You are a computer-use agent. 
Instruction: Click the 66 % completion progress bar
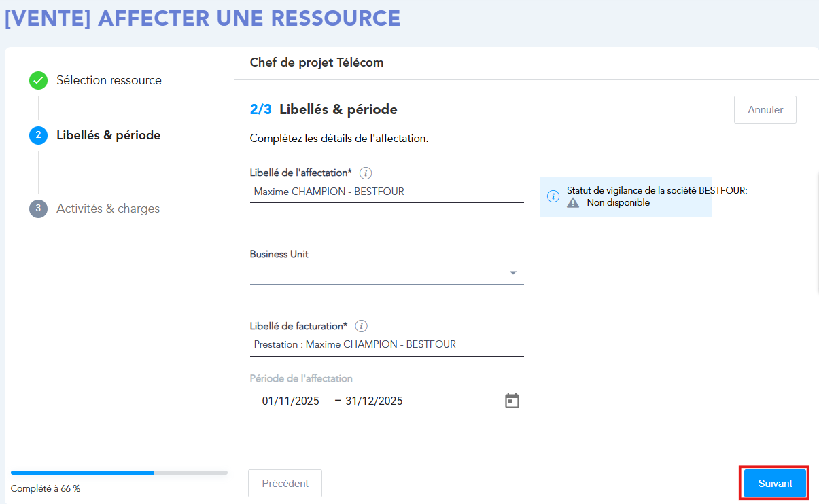pyautogui.click(x=119, y=472)
